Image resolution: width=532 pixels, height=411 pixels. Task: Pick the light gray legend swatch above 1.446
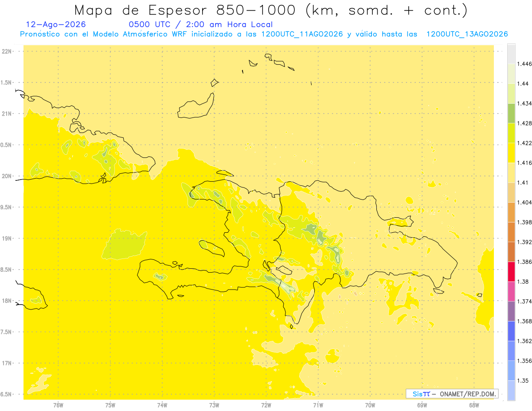[x=511, y=54]
